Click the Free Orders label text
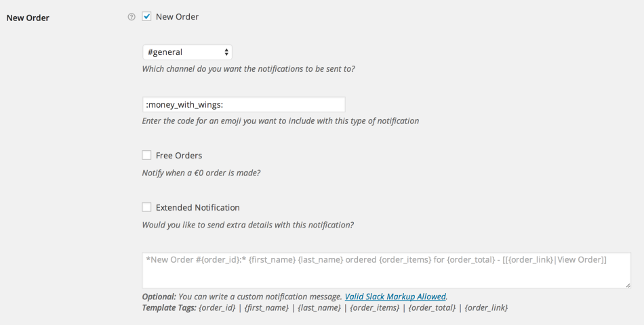644x325 pixels. pyautogui.click(x=179, y=156)
